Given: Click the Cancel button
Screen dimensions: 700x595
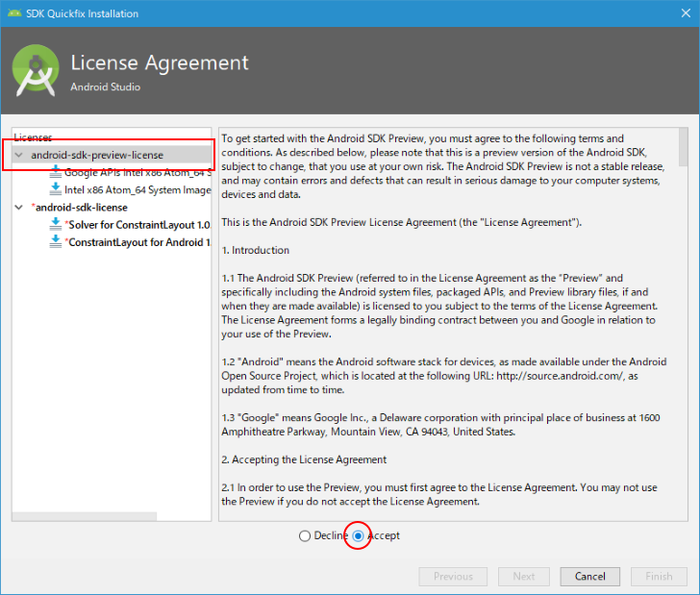Looking at the screenshot, I should click(x=589, y=576).
